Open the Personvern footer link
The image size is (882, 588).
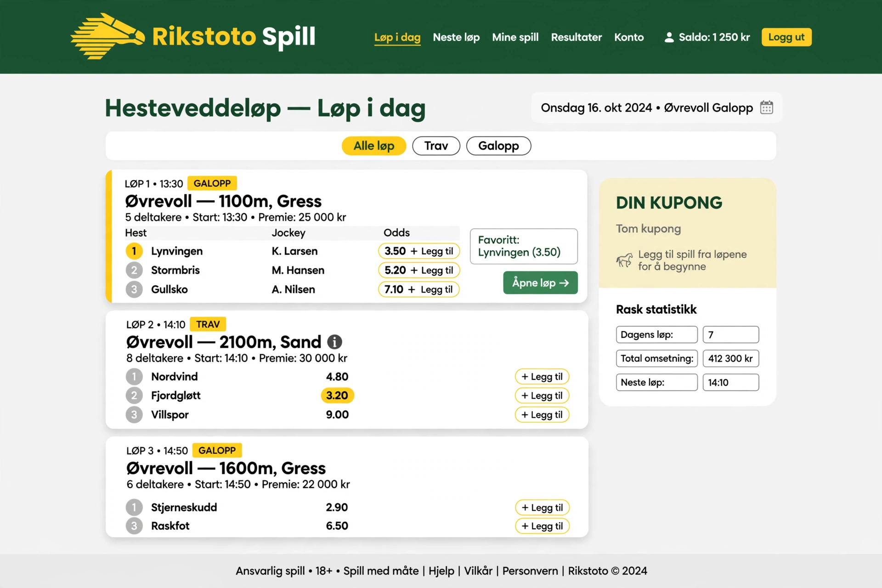coord(530,571)
